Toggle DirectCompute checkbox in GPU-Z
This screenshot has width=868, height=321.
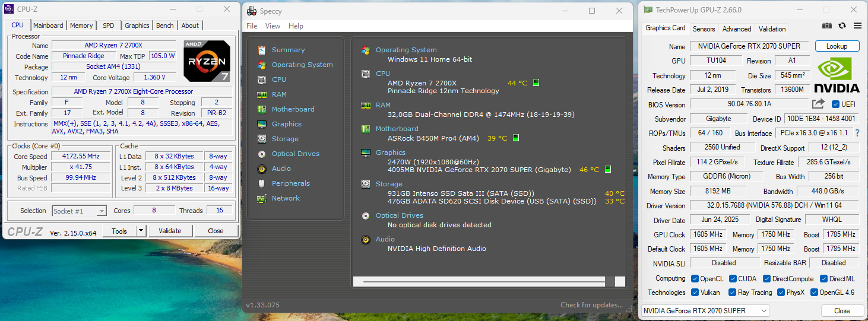766,278
